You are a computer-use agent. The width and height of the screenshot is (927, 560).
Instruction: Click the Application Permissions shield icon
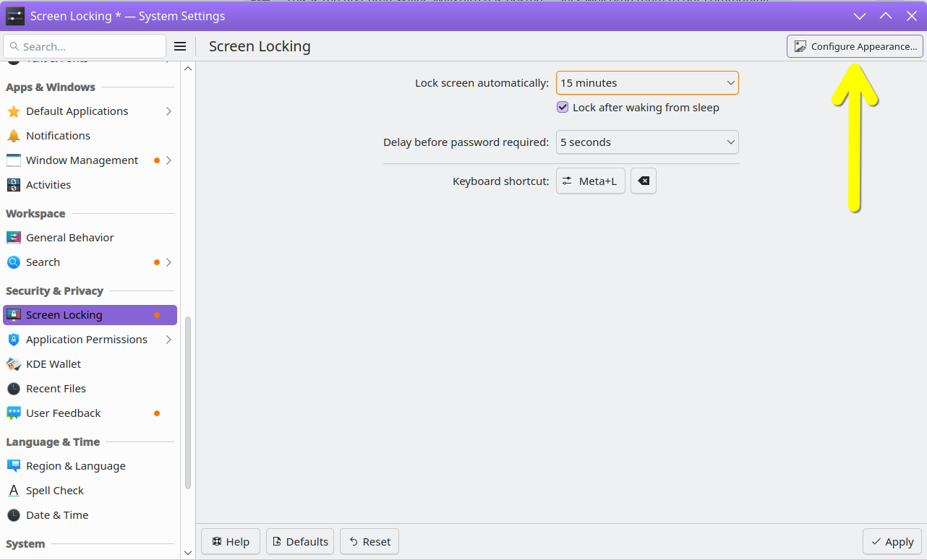pyautogui.click(x=14, y=340)
